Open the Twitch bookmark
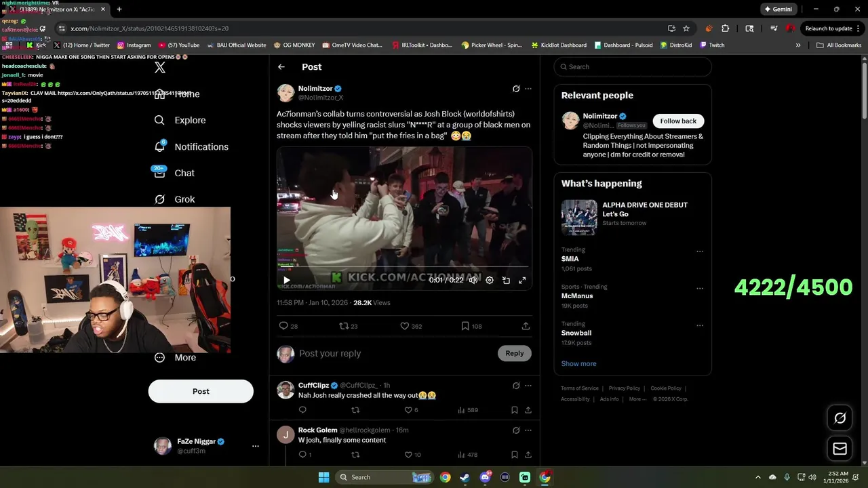 712,45
